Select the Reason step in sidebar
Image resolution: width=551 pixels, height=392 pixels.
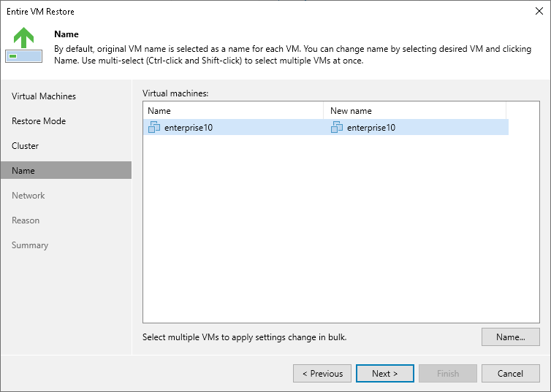click(x=26, y=220)
